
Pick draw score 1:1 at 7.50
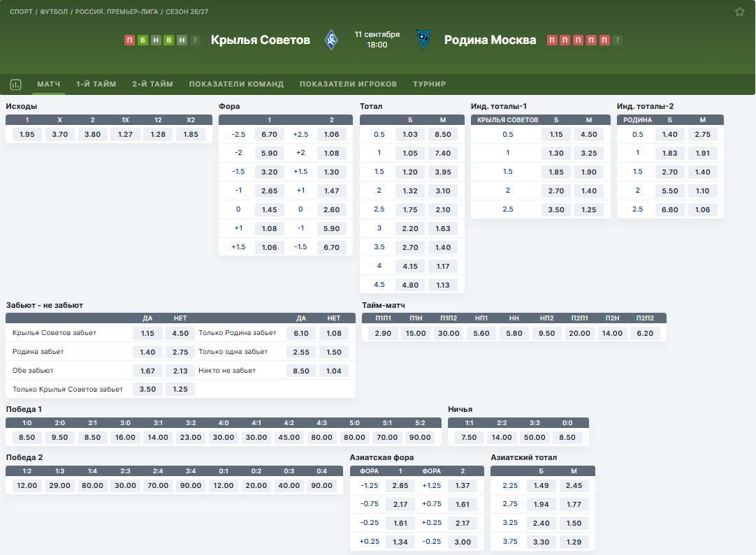pyautogui.click(x=469, y=438)
